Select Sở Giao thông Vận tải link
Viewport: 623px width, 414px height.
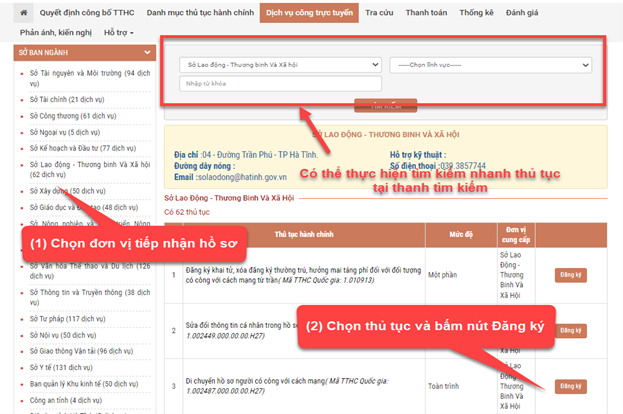pyautogui.click(x=81, y=351)
